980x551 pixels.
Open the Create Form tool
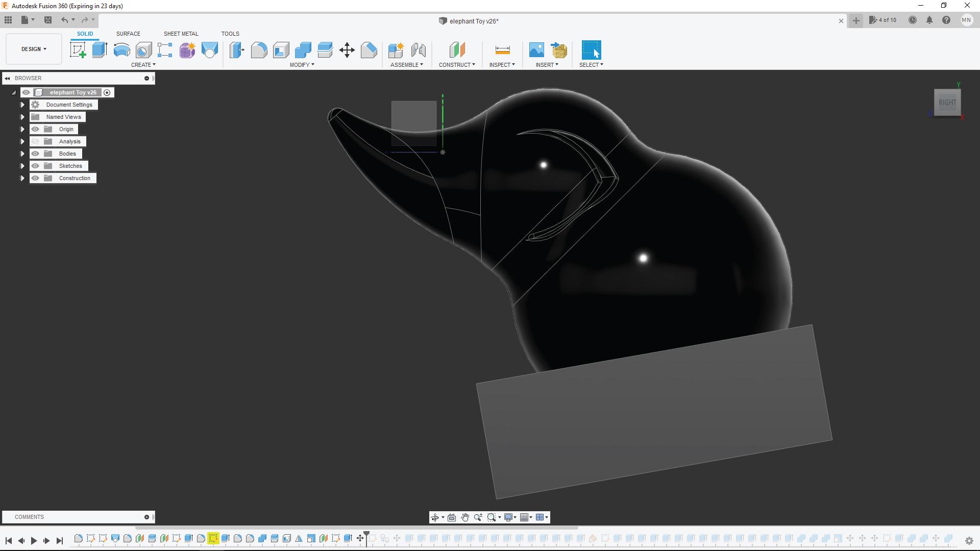tap(187, 50)
